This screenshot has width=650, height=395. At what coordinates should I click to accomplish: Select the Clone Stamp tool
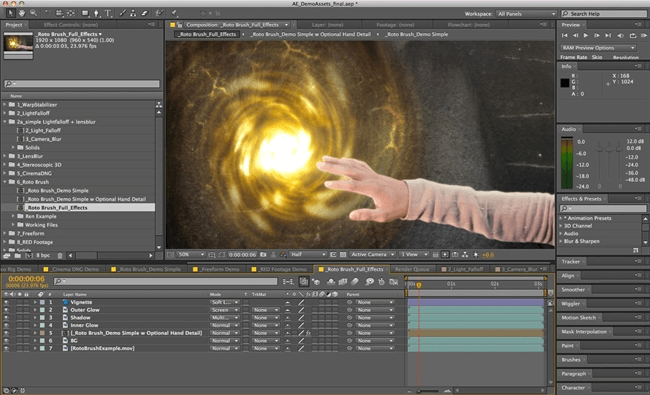point(133,13)
